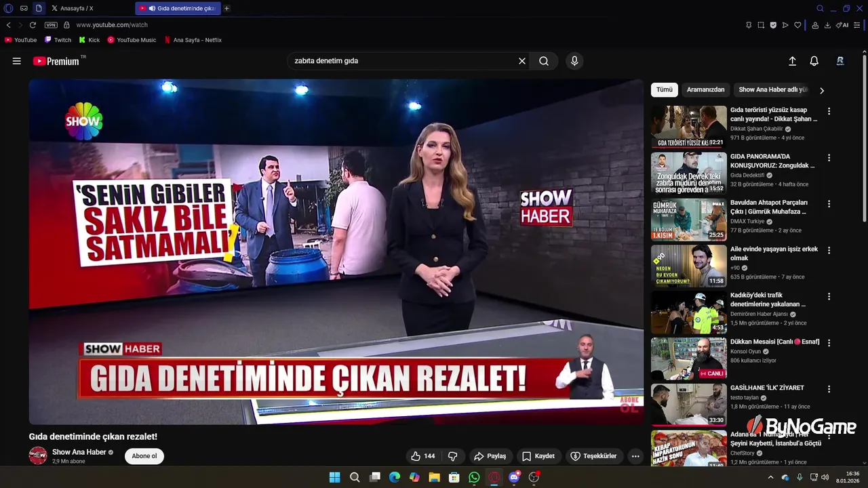This screenshot has height=488, width=868.
Task: Open 'Bavuldan Ahtapot Parçaları' thumbnail
Action: click(688, 220)
